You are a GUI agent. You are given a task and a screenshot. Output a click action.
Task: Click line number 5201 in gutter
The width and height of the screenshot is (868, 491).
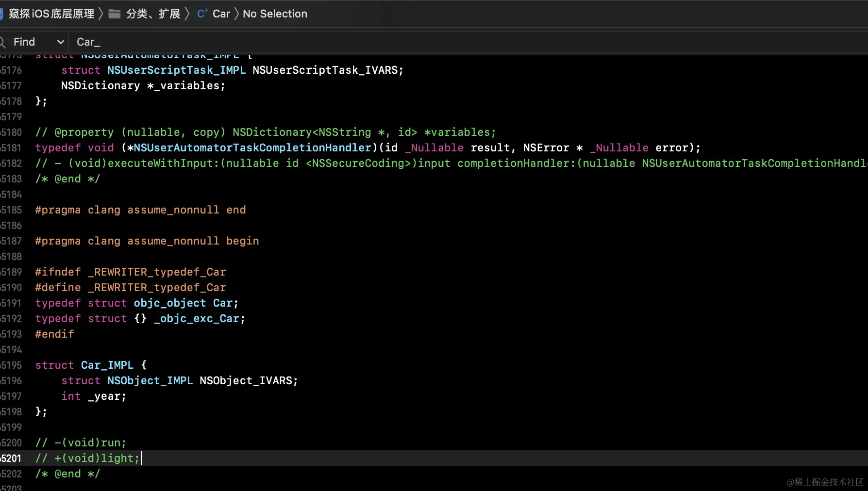(x=11, y=458)
